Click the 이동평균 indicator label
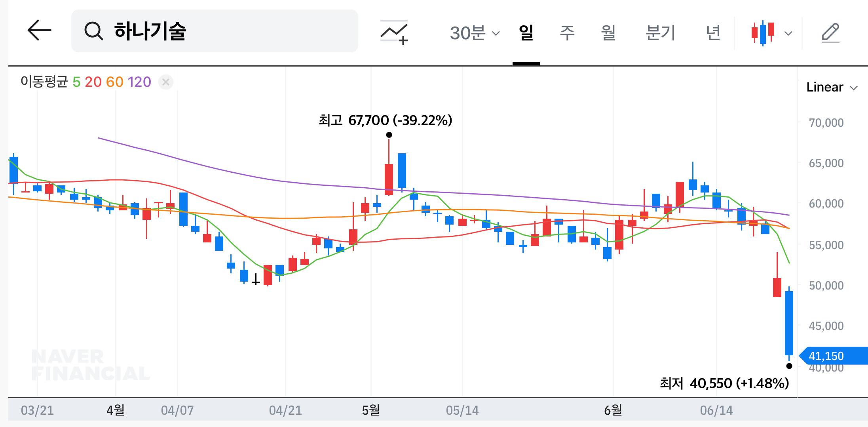Image resolution: width=868 pixels, height=427 pixels. click(44, 82)
